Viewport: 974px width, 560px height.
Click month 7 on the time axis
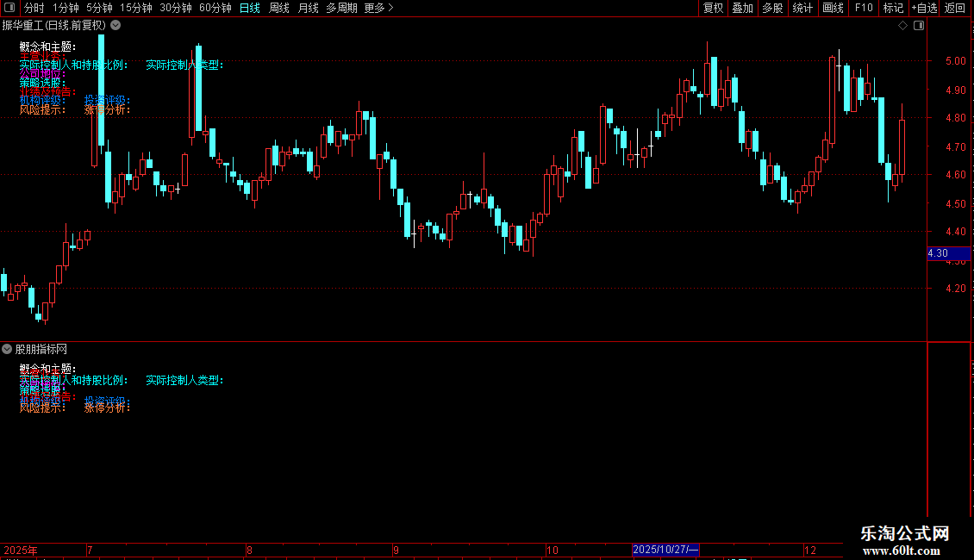click(90, 550)
